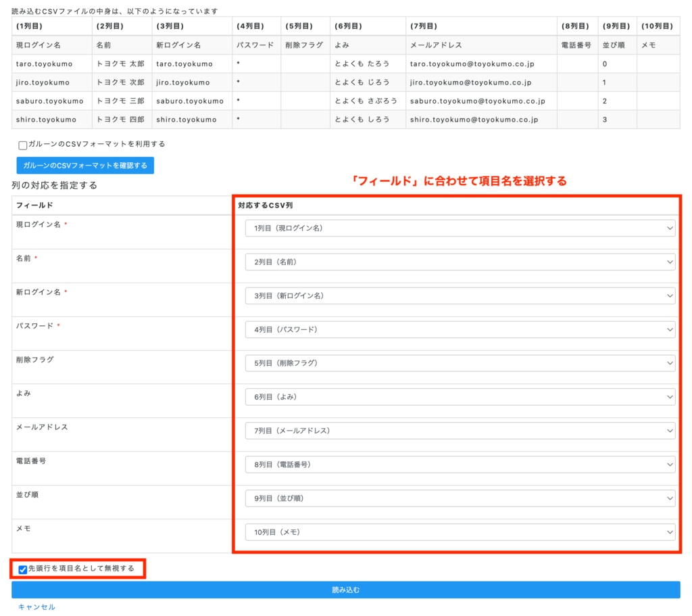Open the メールアドレス CSV column dropdown

(x=460, y=431)
